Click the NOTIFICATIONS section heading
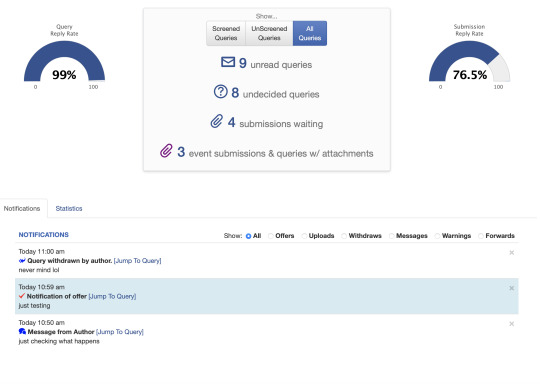The width and height of the screenshot is (540, 384). pos(44,235)
